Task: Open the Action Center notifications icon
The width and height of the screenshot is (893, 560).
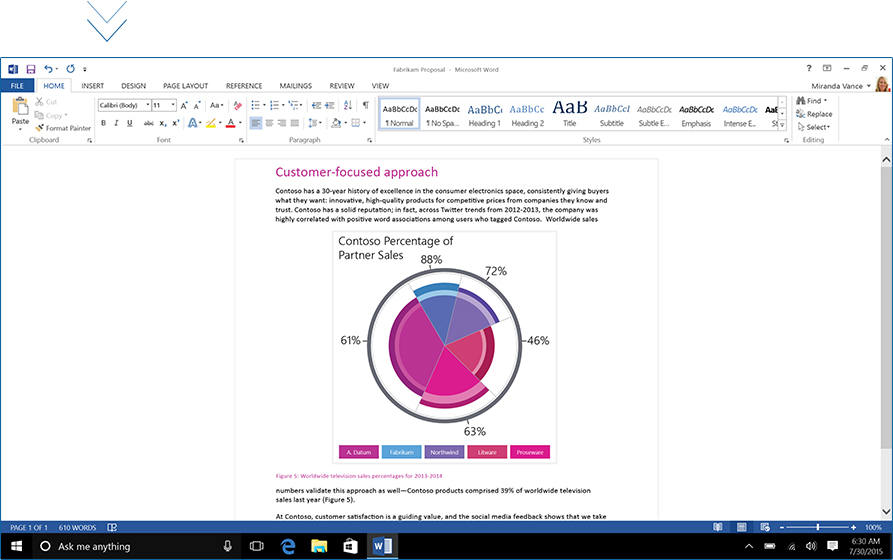Action: pos(832,546)
